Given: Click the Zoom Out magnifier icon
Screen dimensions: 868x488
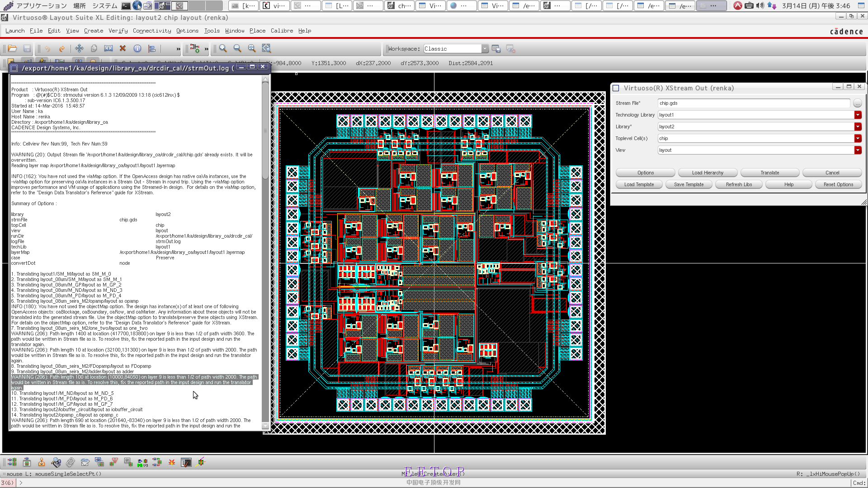Looking at the screenshot, I should point(237,48).
